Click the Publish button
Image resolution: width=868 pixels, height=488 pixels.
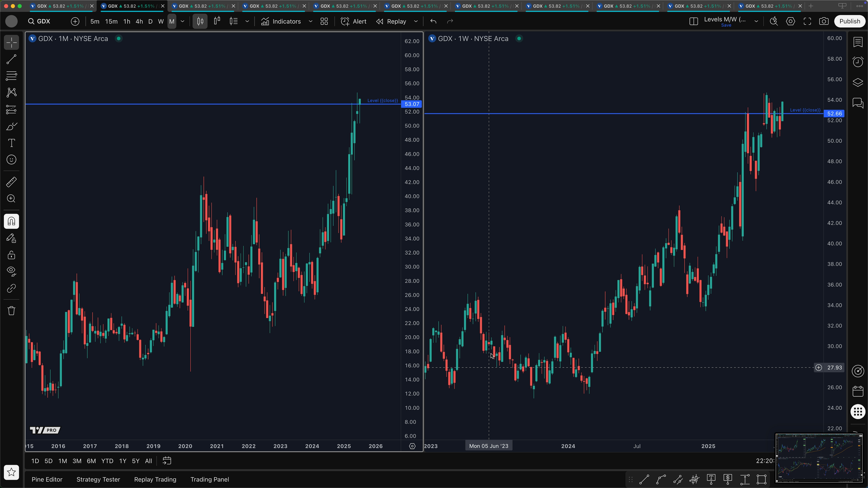[849, 21]
